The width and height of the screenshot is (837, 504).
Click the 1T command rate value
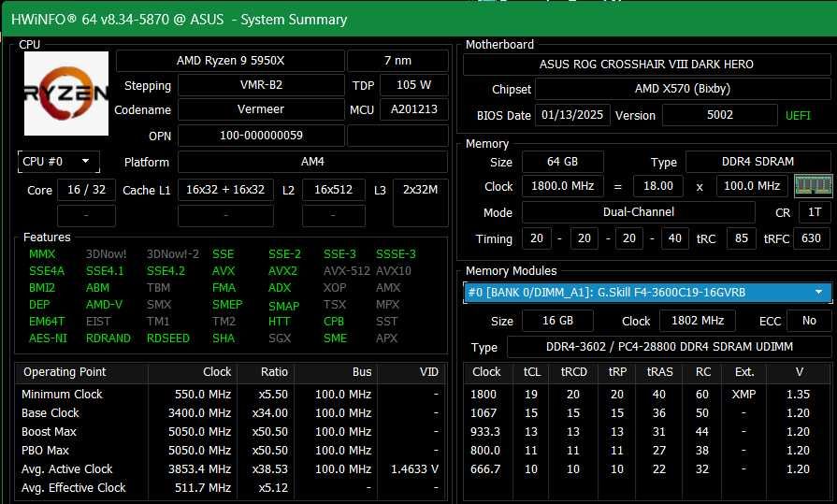815,212
